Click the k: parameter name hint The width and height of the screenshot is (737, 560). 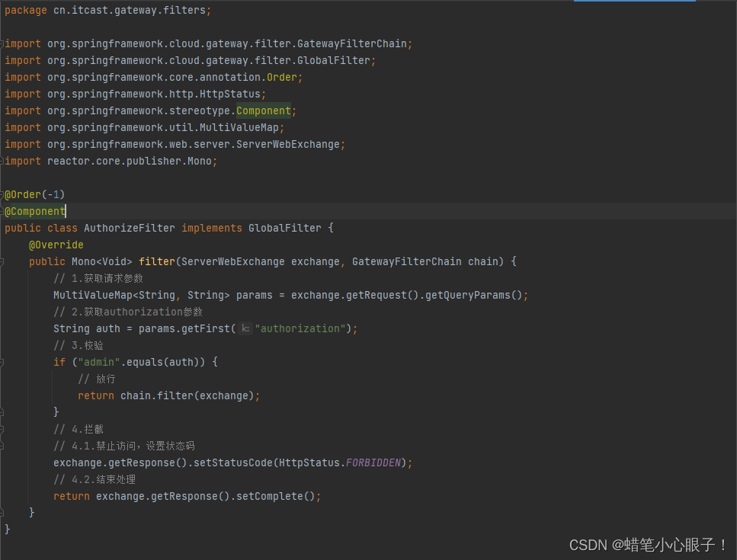(245, 329)
